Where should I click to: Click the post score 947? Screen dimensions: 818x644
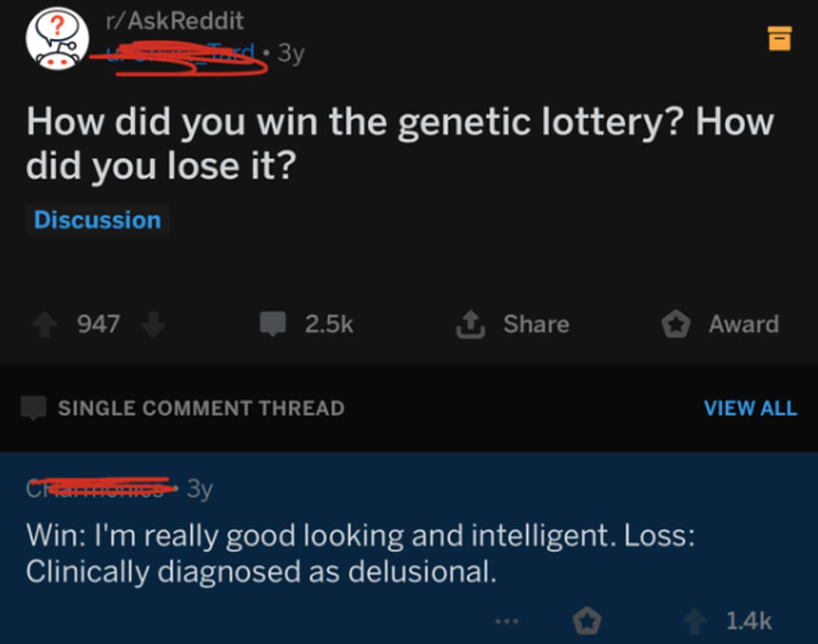pos(98,325)
